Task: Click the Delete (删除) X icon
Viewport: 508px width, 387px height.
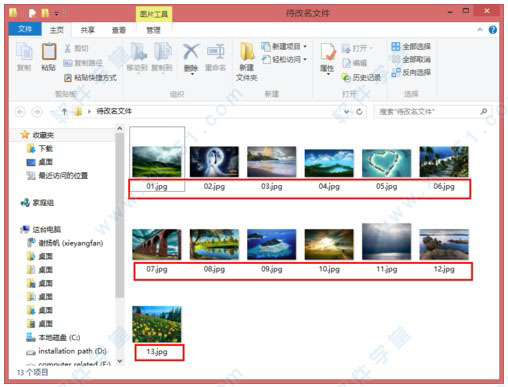Action: point(191,52)
